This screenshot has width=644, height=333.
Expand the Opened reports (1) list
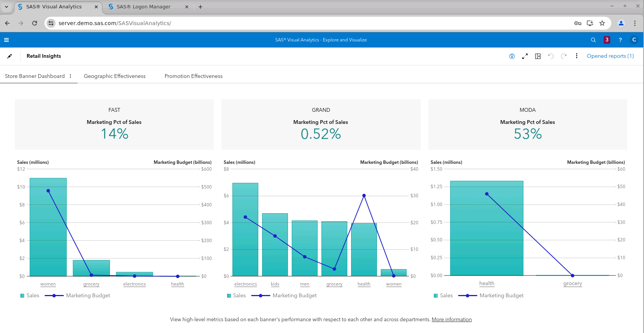pos(610,56)
